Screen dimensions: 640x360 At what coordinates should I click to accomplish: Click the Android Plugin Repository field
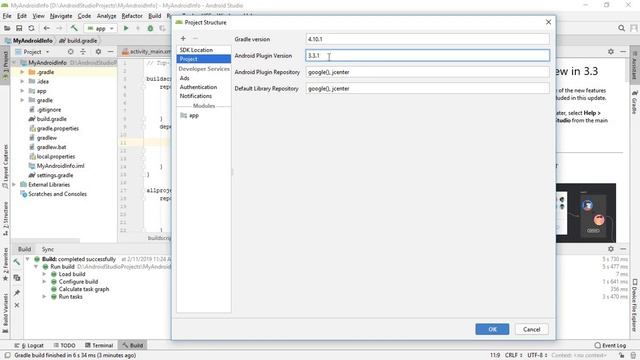[427, 72]
